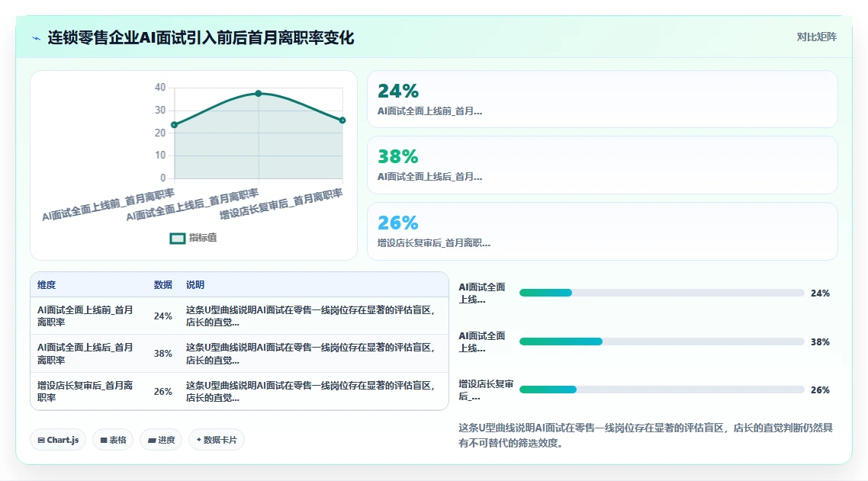Click the 指标值 legend label

pyautogui.click(x=203, y=238)
